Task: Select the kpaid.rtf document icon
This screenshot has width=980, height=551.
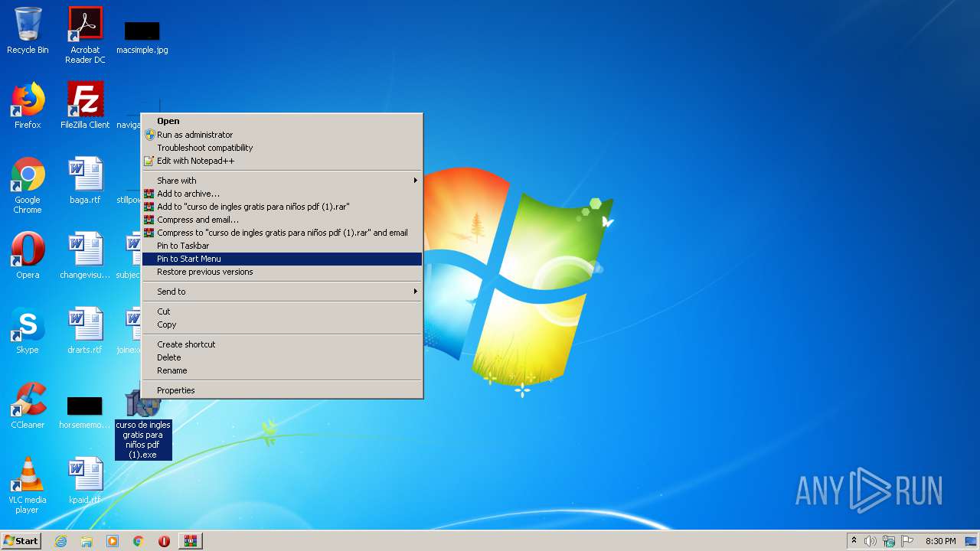Action: [x=85, y=481]
